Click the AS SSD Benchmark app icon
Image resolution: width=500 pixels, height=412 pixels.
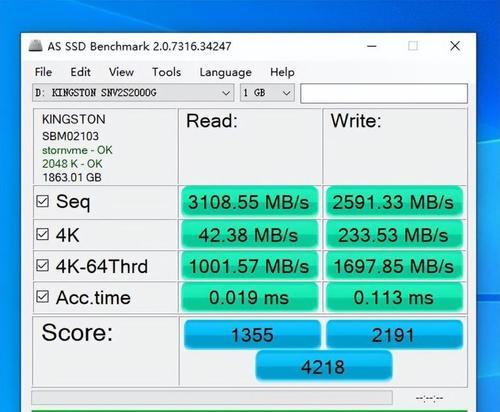[x=36, y=46]
